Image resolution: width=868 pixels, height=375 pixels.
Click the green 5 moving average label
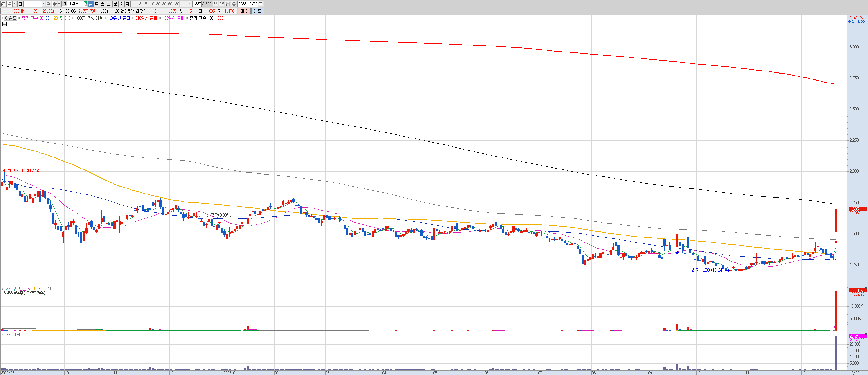click(61, 18)
